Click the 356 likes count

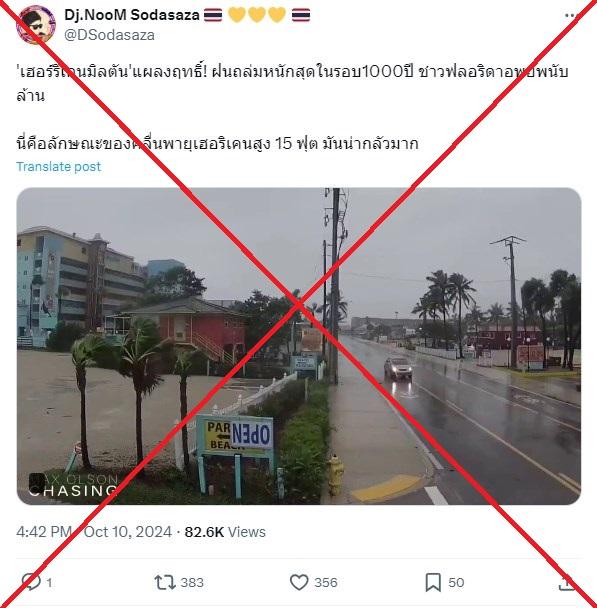[x=326, y=582]
